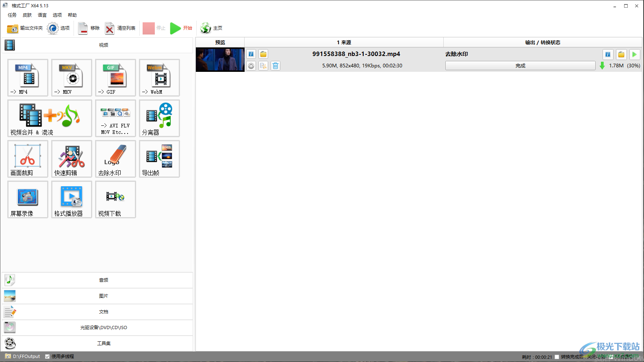The width and height of the screenshot is (644, 362).
Task: Open the 选项 options toolbar button
Action: coord(59,28)
